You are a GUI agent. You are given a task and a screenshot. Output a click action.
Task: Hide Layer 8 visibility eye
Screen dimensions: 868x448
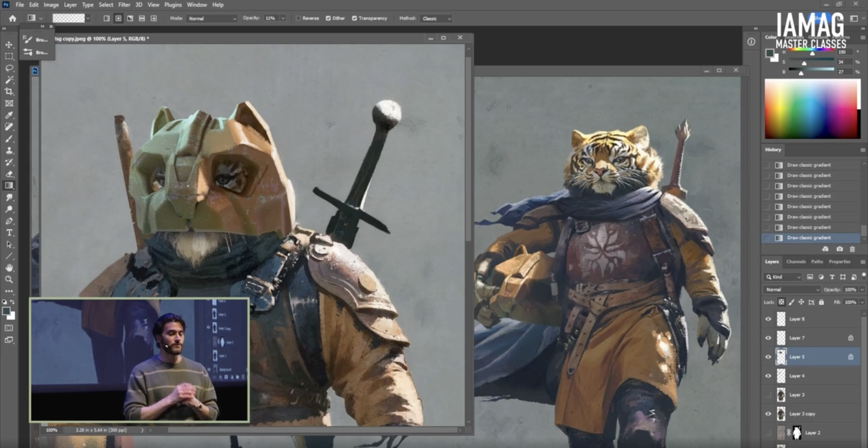coord(768,319)
